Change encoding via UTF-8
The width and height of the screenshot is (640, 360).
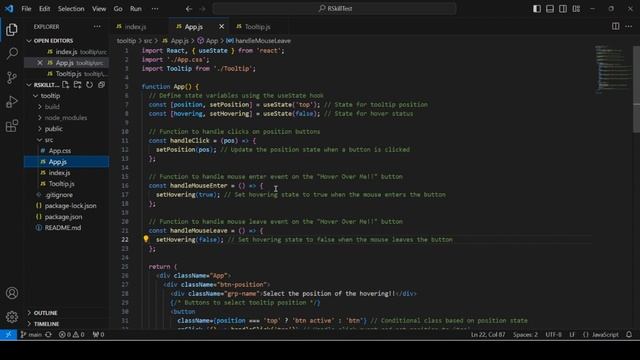pyautogui.click(x=553, y=335)
